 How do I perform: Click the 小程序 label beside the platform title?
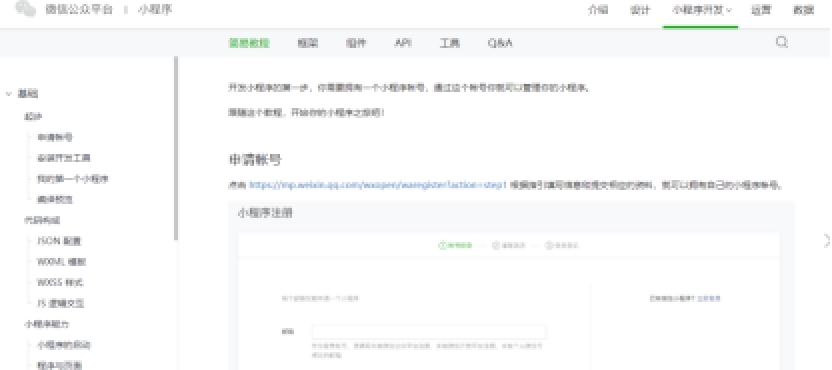coord(155,10)
